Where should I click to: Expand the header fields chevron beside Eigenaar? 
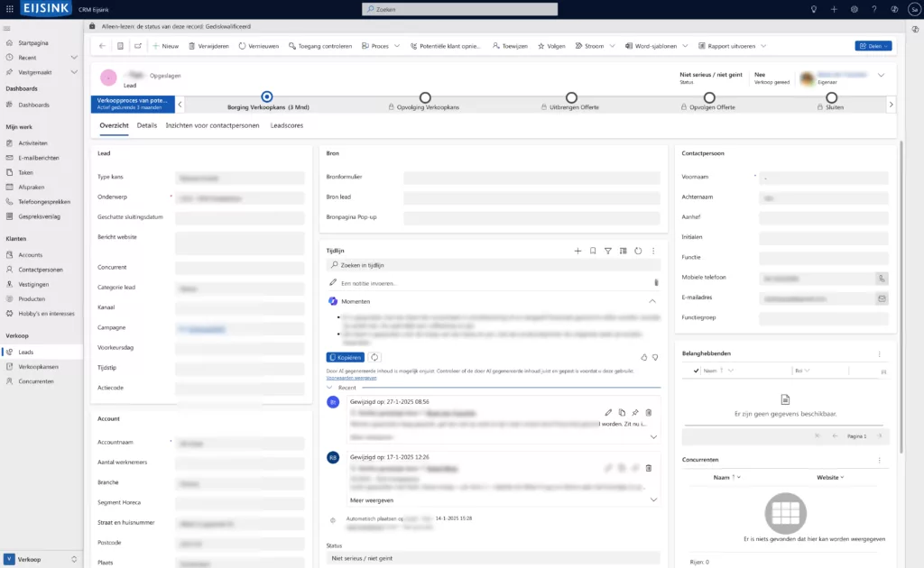(881, 76)
